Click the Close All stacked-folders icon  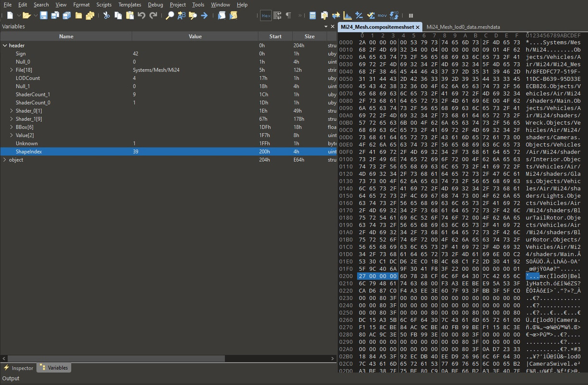(90, 15)
